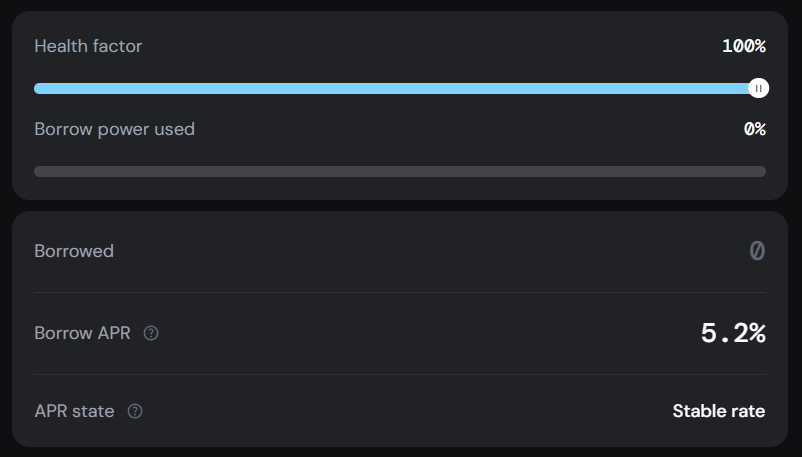This screenshot has height=457, width=802.
Task: Click the divider line below the Borrowed row
Action: point(400,292)
